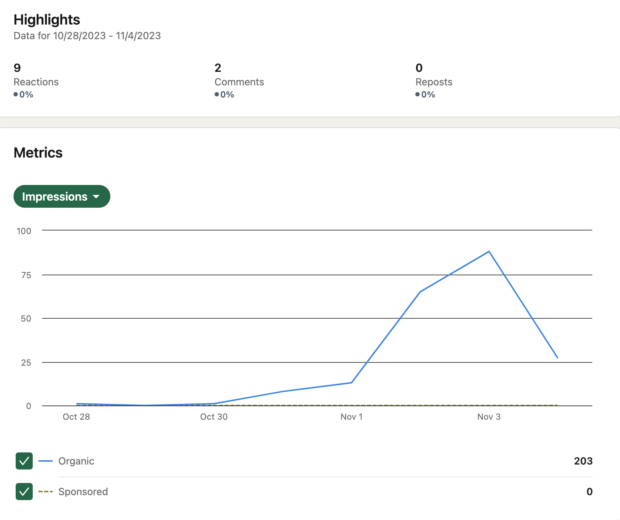620x520 pixels.
Task: Click the Reposts label
Action: pyautogui.click(x=434, y=82)
